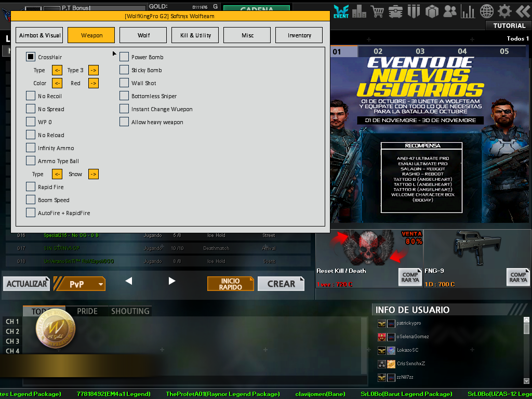The image size is (532, 399).
Task: Open the ranking podium icon
Action: [359, 11]
